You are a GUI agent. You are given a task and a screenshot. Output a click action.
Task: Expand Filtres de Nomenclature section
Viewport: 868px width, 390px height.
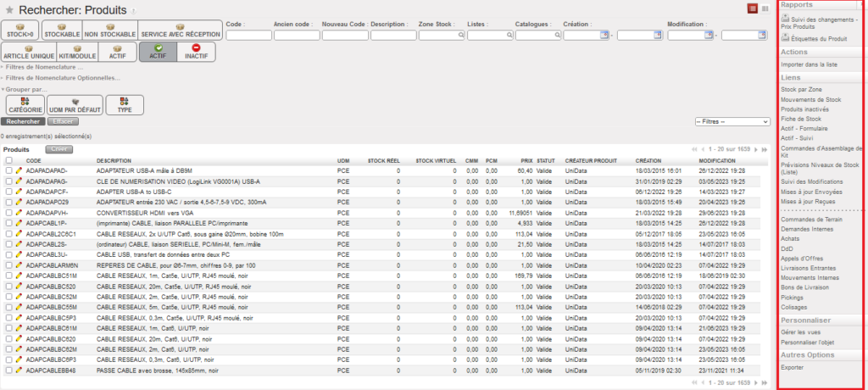tap(42, 67)
